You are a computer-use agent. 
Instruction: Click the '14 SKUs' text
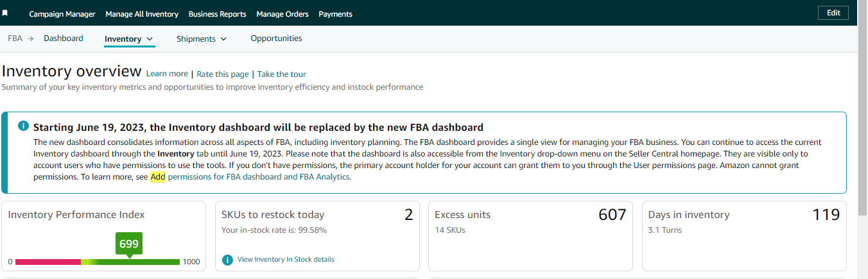click(450, 230)
